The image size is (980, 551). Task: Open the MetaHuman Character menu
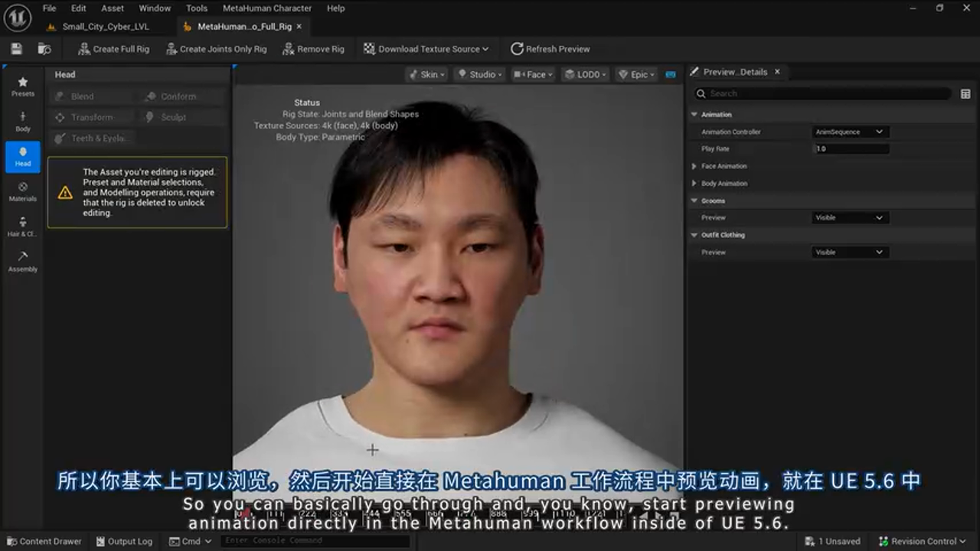(267, 8)
